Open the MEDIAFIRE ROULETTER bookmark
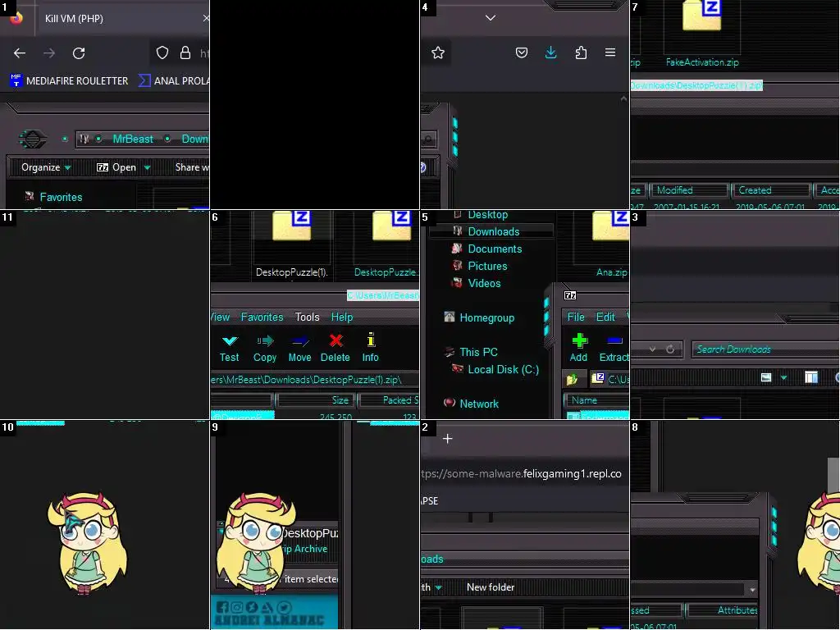 [x=69, y=81]
